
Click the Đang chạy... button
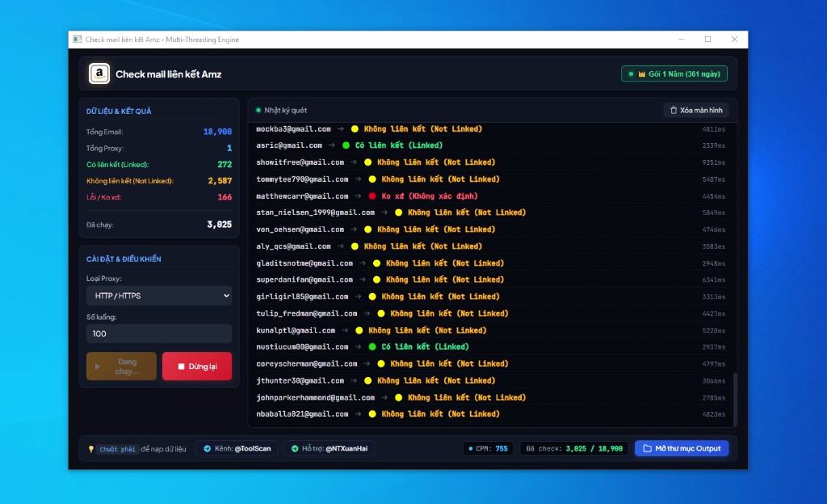click(x=121, y=367)
